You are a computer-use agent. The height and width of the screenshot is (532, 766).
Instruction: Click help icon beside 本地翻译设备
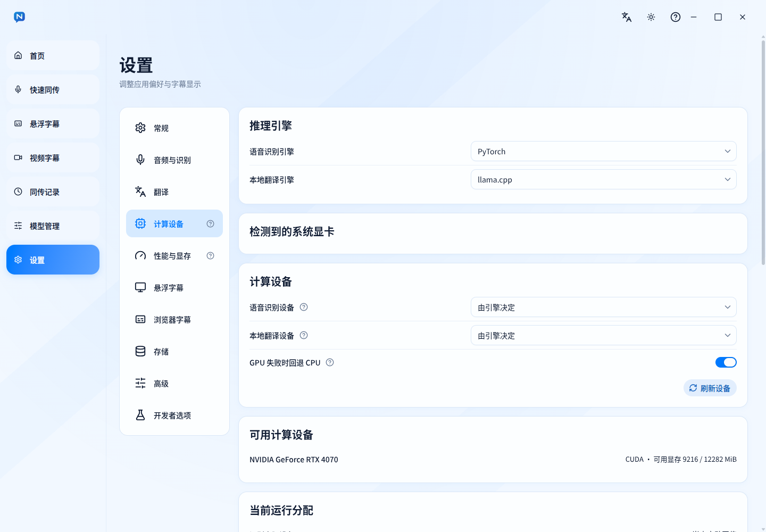304,335
